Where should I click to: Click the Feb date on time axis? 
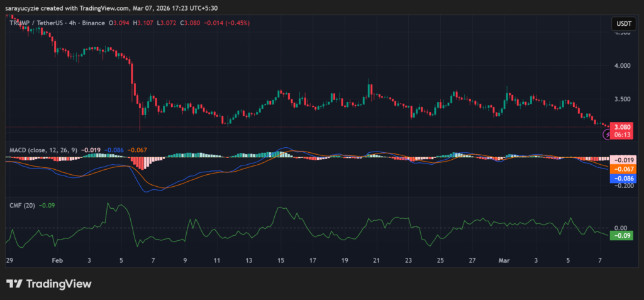coord(57,260)
